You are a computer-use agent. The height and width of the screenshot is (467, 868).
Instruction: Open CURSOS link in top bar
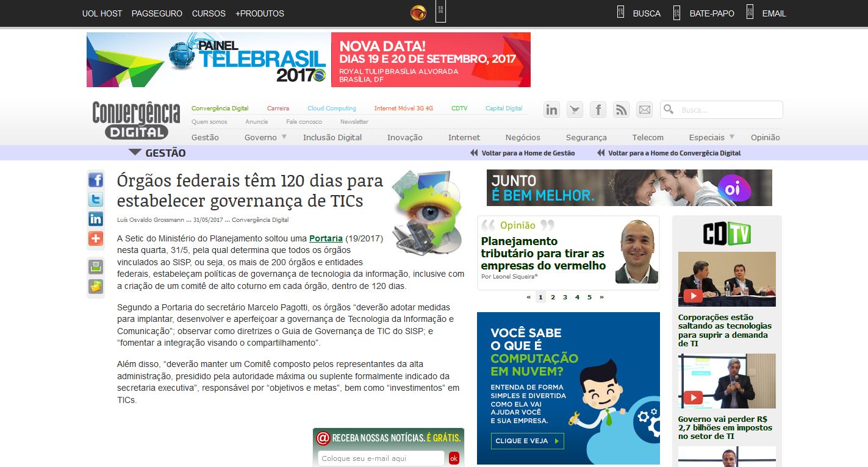pos(209,13)
